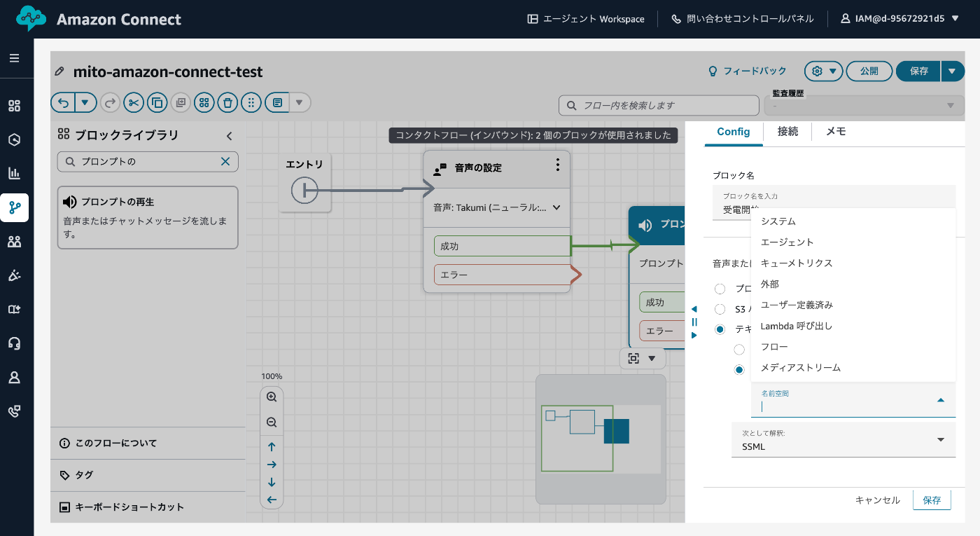This screenshot has height=536, width=980.
Task: Select the テキ... text-to-speech radio option
Action: (720, 329)
